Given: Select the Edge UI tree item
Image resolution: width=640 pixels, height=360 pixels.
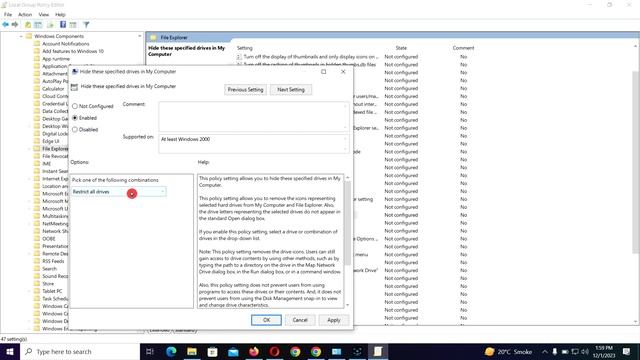Looking at the screenshot, I should (x=51, y=141).
